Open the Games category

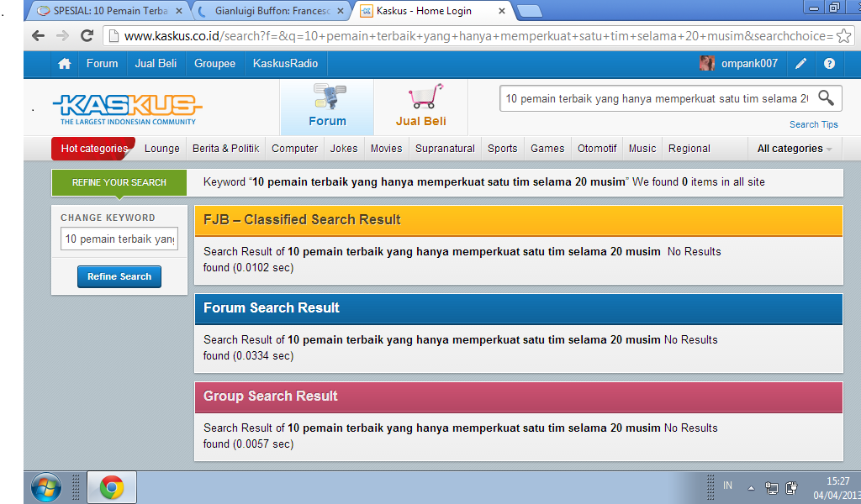point(547,149)
